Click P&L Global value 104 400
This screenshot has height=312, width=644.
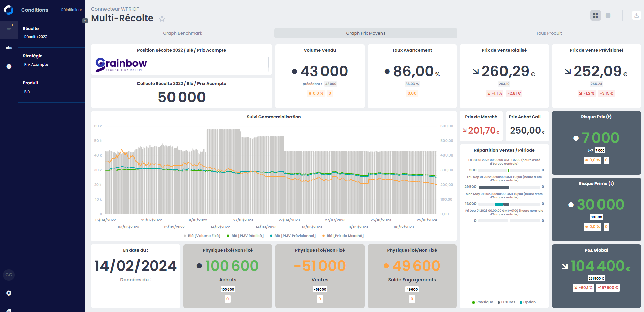click(x=597, y=266)
